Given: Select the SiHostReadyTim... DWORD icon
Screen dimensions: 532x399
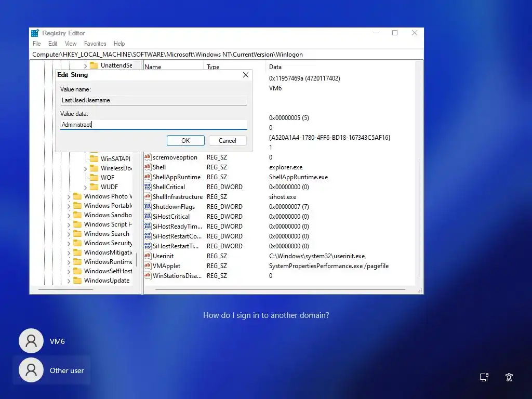Looking at the screenshot, I should pos(148,226).
